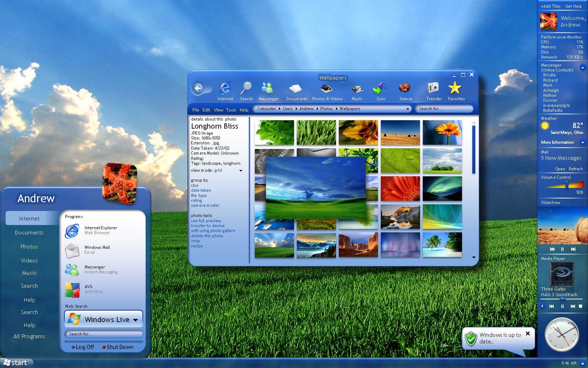588x368 pixels.
Task: Open the Edit menu
Action: 206,110
